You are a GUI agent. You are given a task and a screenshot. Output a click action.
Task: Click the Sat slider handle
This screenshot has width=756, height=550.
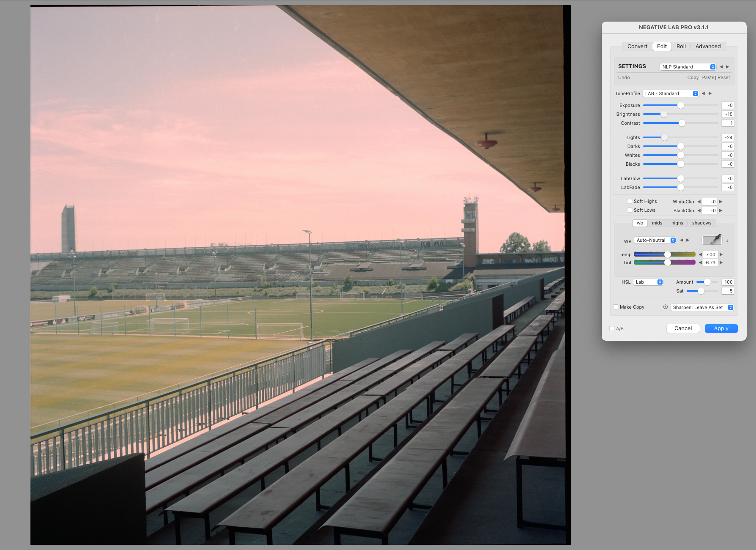[x=701, y=291]
